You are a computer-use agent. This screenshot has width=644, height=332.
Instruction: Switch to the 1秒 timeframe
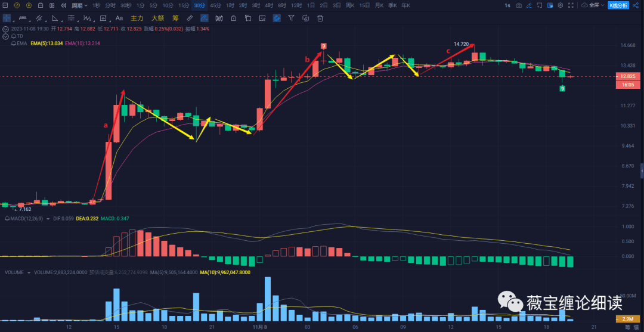coord(96,5)
